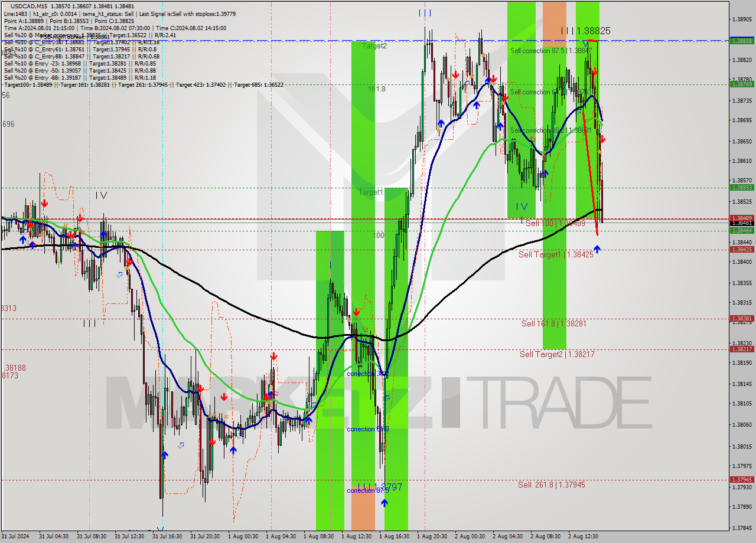Screen dimensions: 756x543
Task: Click the 'Target2' label on green column
Action: [x=374, y=45]
